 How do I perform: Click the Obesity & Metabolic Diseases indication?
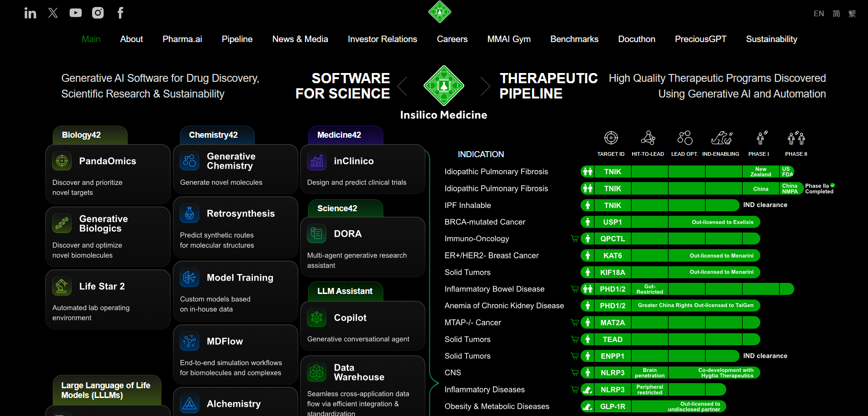click(497, 406)
